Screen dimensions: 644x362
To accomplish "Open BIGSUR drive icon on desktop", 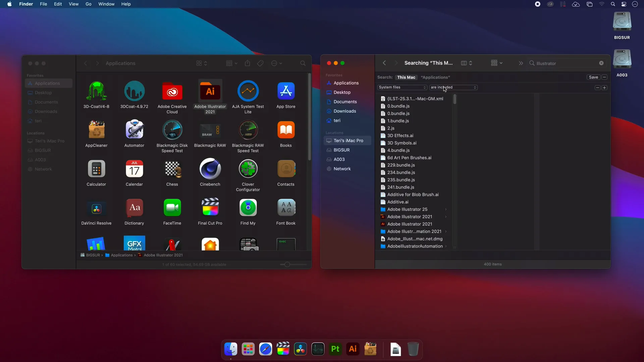I will click(x=622, y=22).
